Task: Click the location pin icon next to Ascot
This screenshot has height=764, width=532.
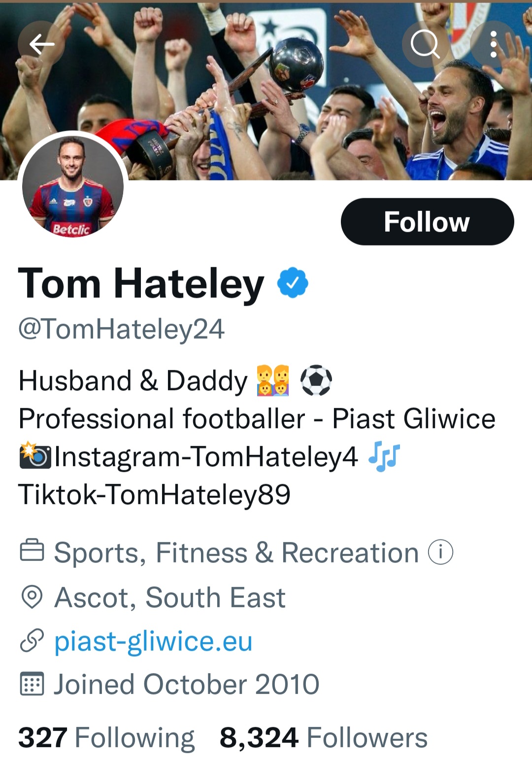Action: (x=32, y=597)
